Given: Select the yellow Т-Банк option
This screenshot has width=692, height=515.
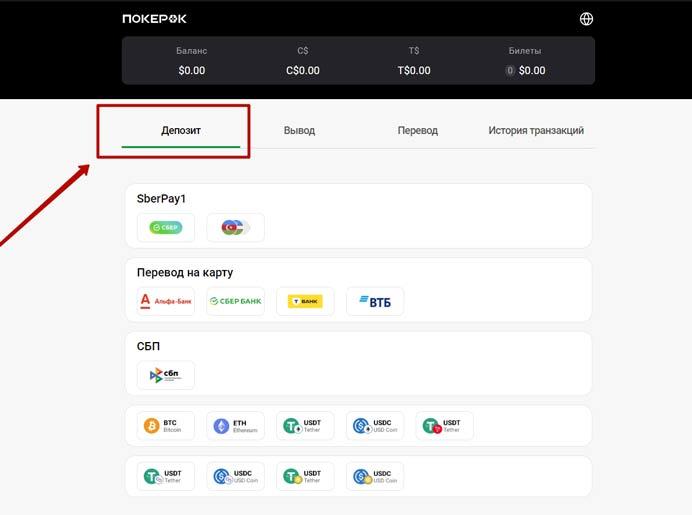Looking at the screenshot, I should (x=305, y=301).
